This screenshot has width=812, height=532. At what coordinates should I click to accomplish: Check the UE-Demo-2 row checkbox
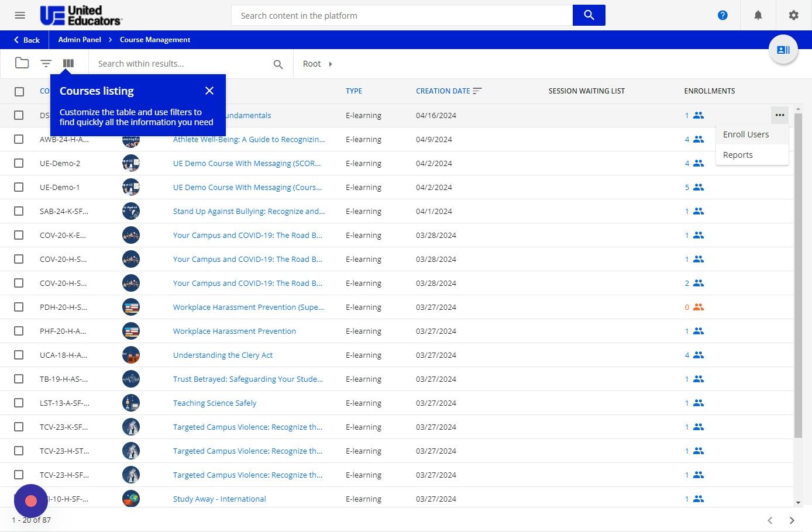[x=19, y=163]
